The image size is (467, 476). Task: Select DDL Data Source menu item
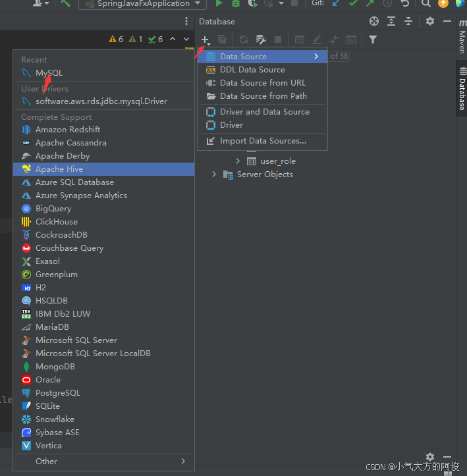262,70
